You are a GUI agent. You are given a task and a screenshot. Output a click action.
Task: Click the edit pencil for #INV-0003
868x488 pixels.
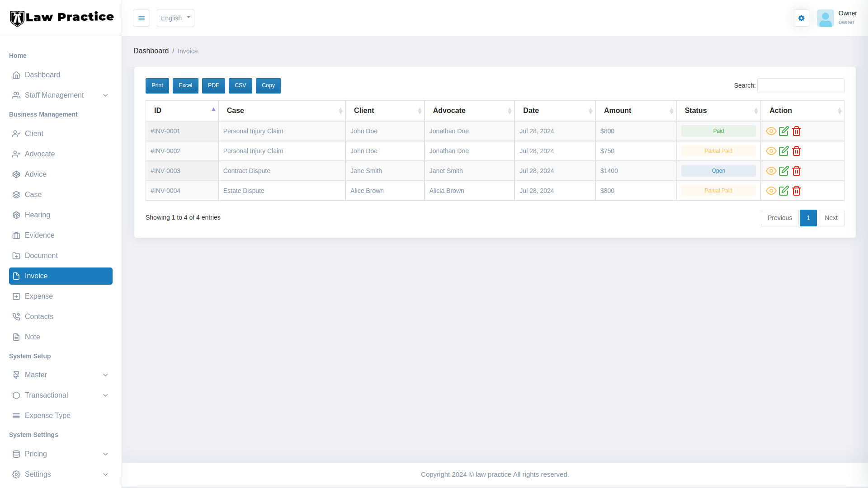(783, 171)
